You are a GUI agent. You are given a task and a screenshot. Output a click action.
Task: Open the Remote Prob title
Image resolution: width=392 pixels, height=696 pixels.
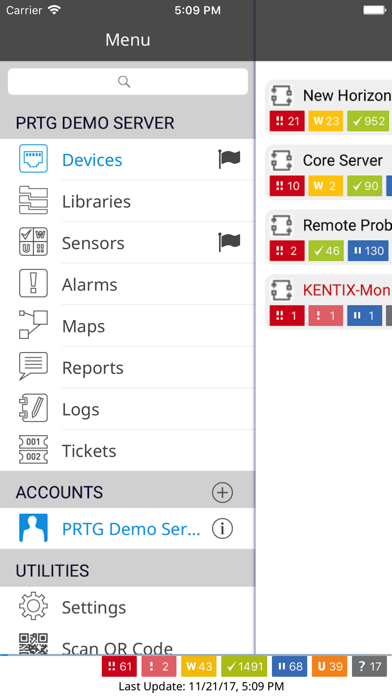pyautogui.click(x=347, y=225)
